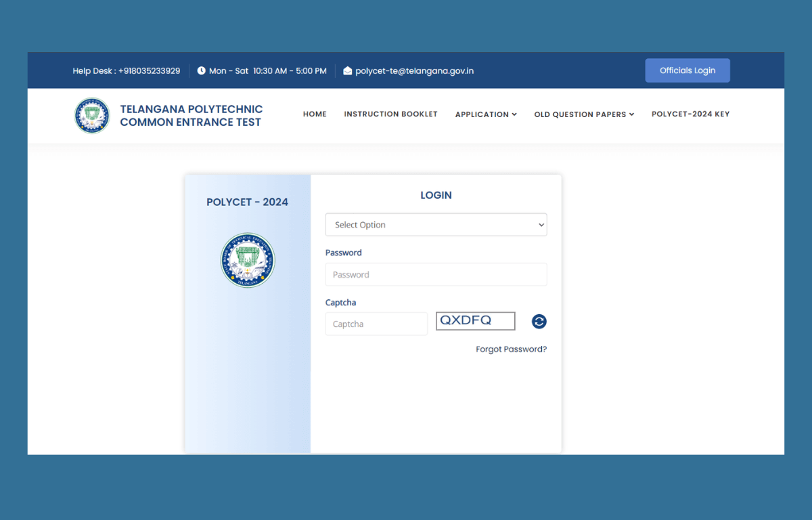Click the Officials Login button
The height and width of the screenshot is (520, 812).
(x=687, y=70)
